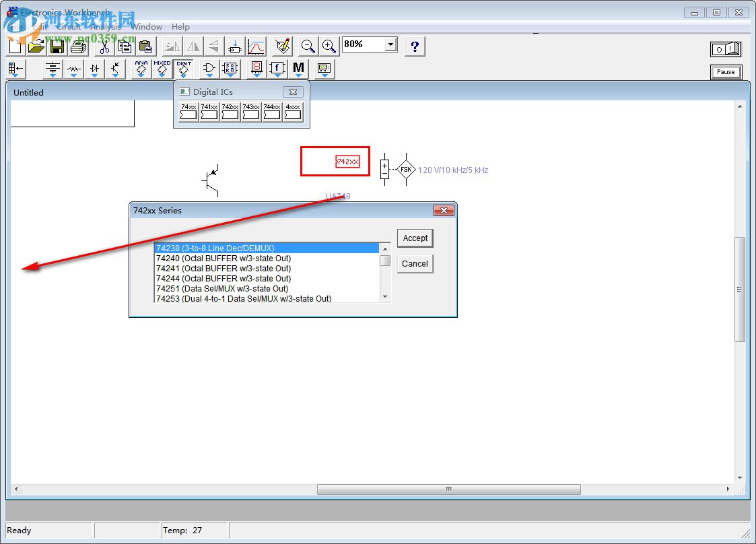Click the Pause simulation button
Screen dimensions: 756x544
point(726,72)
